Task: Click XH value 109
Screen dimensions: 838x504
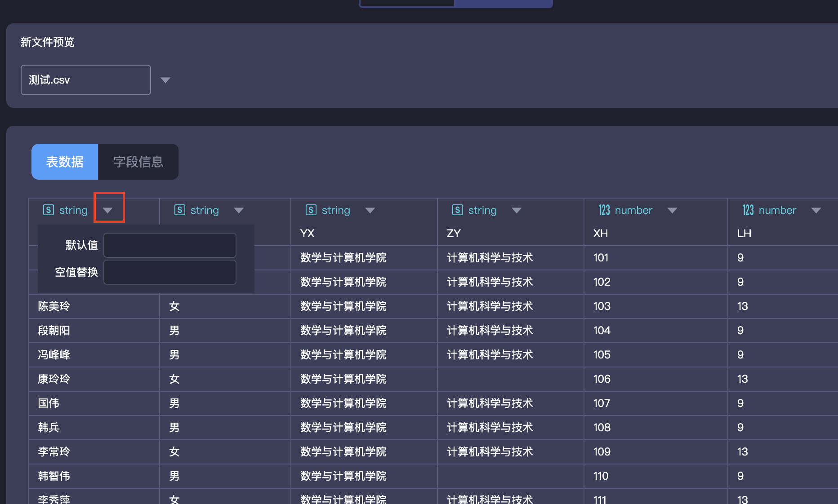Action: coord(602,452)
